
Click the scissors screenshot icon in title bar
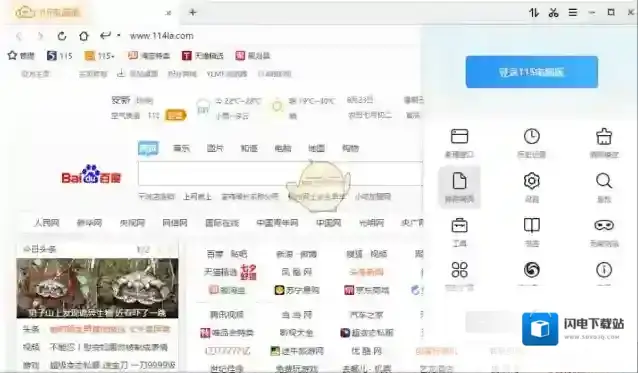553,13
